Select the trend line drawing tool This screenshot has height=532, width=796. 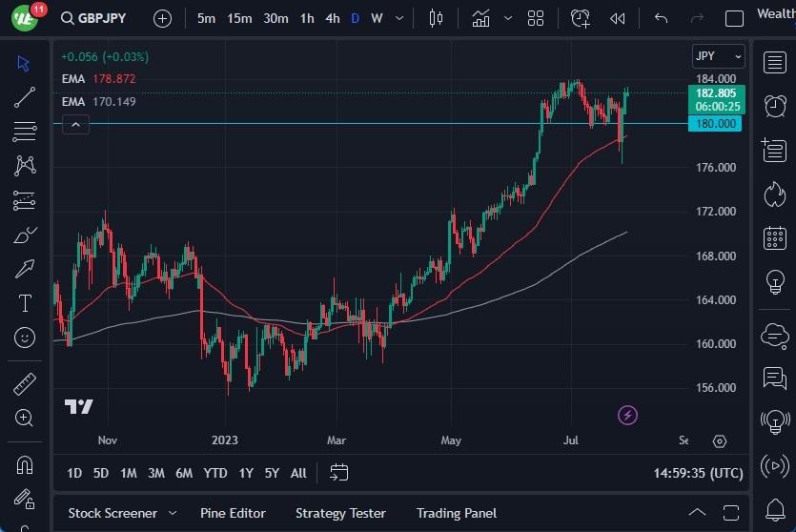pos(25,96)
